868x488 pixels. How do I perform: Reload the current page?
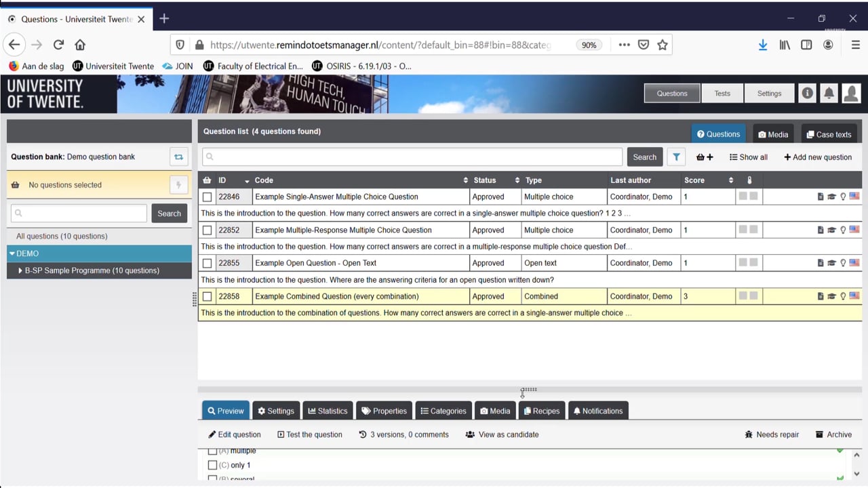click(x=58, y=45)
